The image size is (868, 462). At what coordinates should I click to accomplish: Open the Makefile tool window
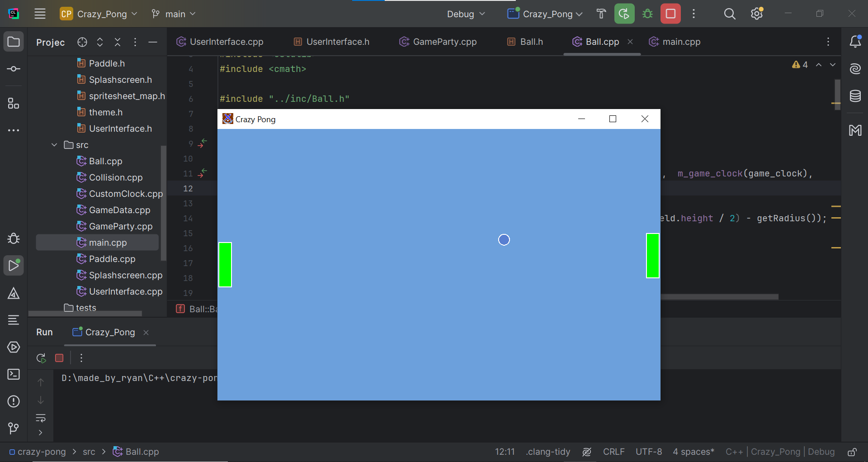pos(855,131)
